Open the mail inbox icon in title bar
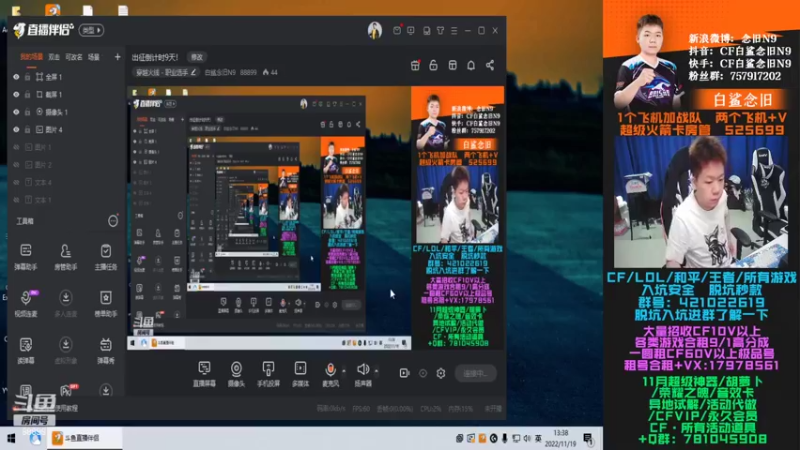800x450 pixels. tap(397, 31)
